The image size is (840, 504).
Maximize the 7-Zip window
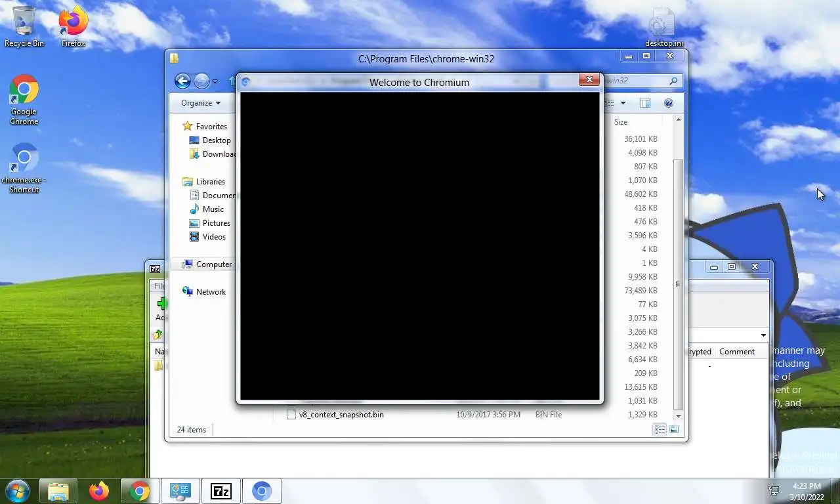point(732,266)
